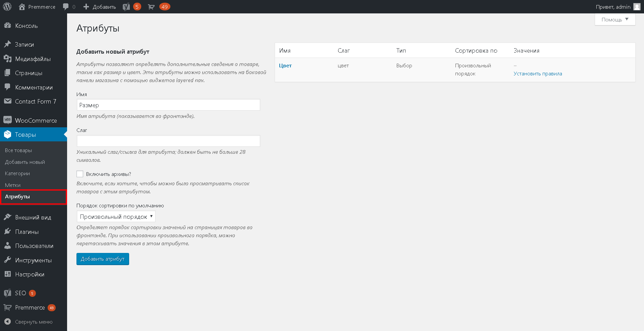
Task: Click Свернуть меню text label
Action: click(x=34, y=322)
